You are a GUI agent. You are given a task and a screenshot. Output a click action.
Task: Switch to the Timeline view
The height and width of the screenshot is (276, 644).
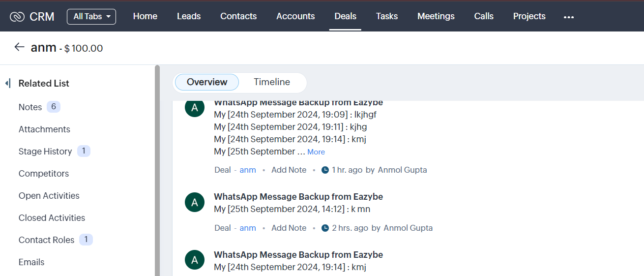pyautogui.click(x=272, y=82)
